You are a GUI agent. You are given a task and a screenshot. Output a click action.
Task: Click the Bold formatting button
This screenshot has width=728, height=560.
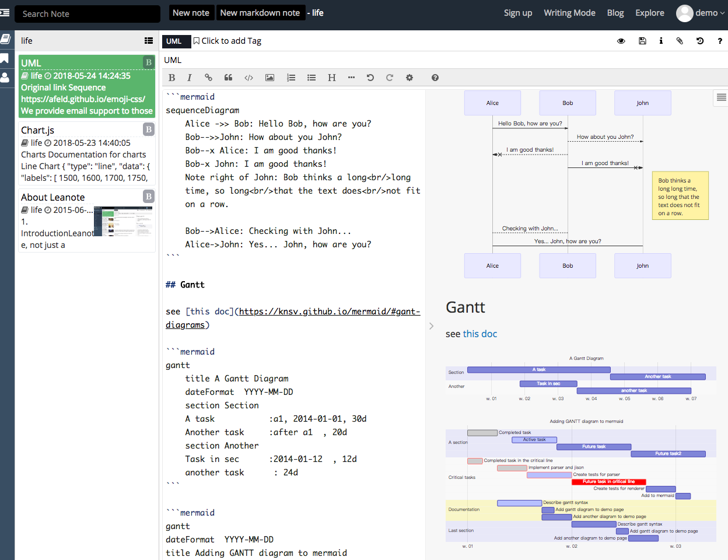point(171,78)
